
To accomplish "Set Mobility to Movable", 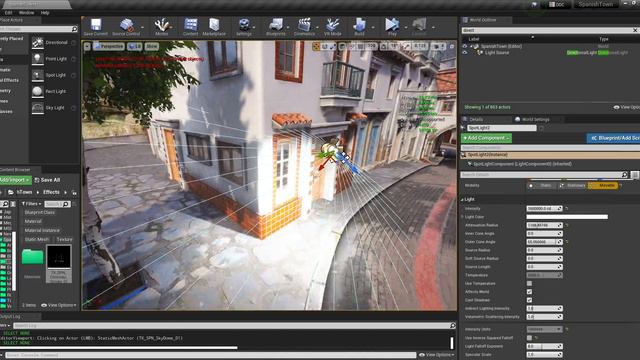I will tap(603, 185).
